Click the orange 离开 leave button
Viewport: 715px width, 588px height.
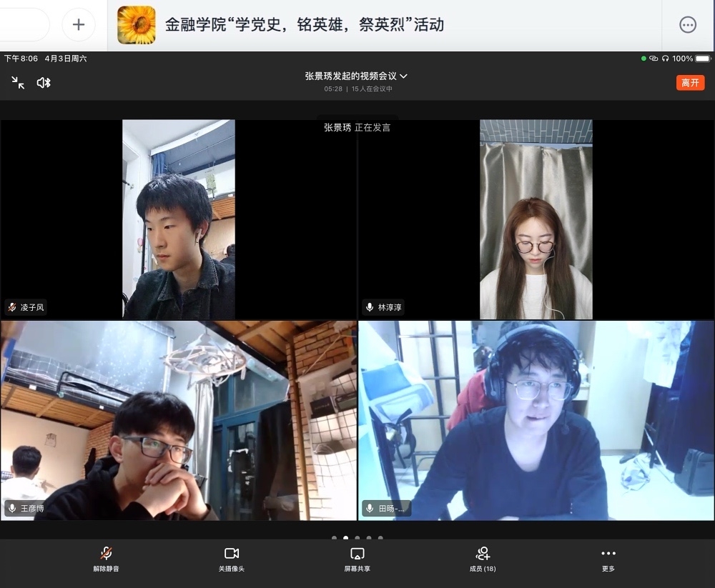point(690,83)
